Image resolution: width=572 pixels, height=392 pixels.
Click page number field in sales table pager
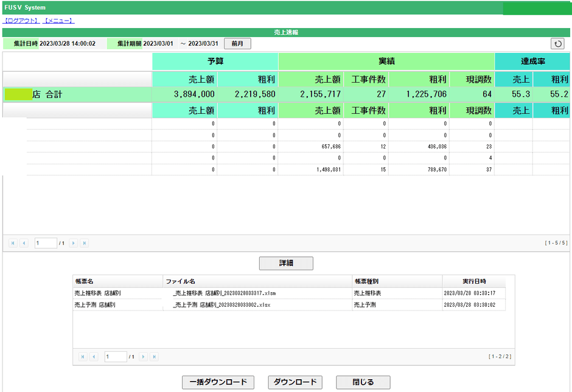coord(46,243)
